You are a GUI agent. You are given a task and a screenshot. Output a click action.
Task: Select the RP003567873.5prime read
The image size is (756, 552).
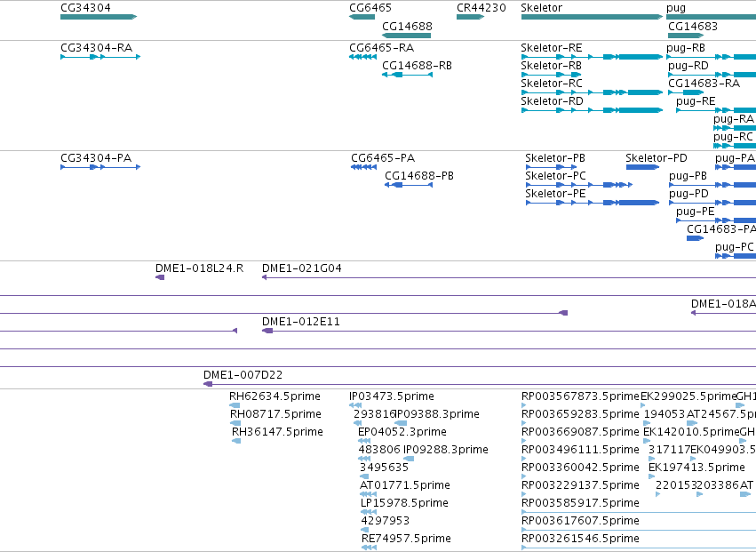(x=523, y=406)
